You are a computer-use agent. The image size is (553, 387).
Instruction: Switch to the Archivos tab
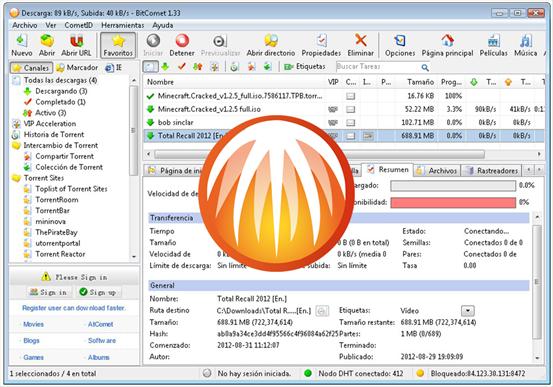tap(437, 171)
